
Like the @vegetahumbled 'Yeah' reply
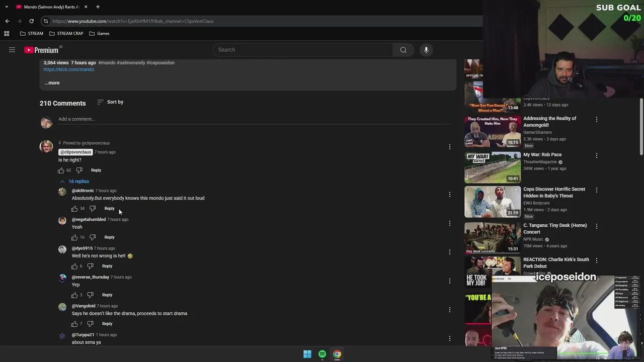click(74, 237)
